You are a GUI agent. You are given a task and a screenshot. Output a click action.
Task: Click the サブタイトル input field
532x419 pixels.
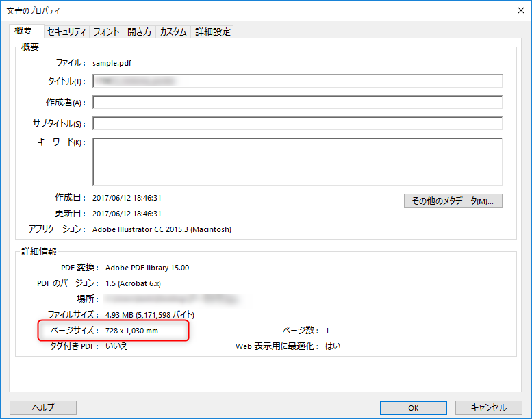click(297, 123)
